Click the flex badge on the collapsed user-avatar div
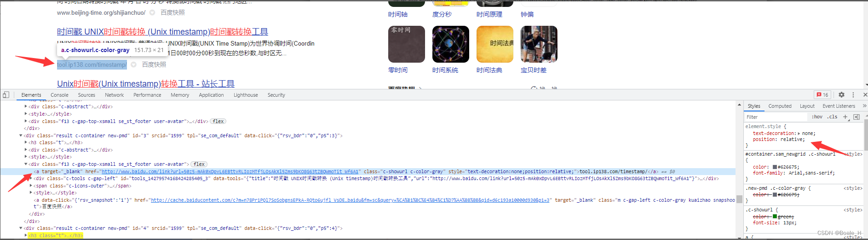The image size is (868, 240). pos(218,121)
